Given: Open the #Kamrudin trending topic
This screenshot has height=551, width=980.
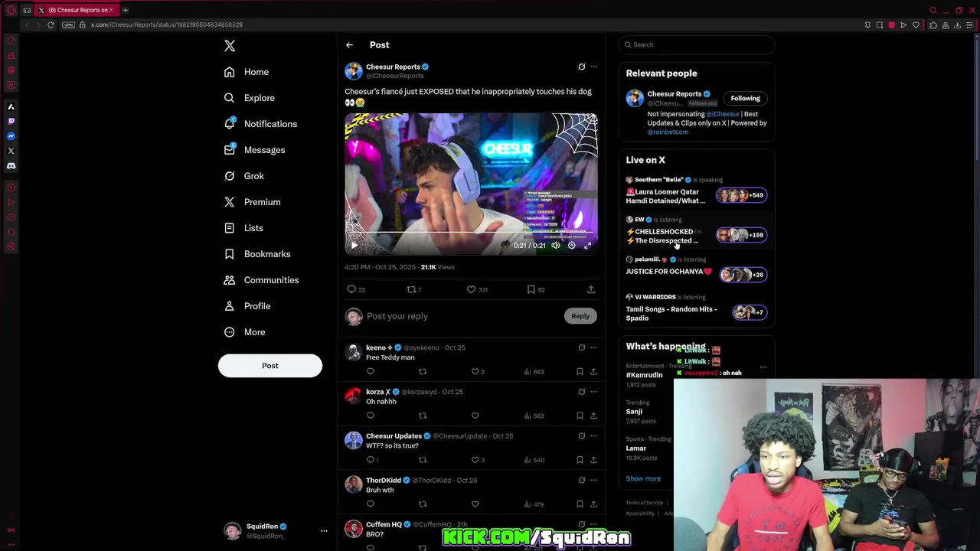Looking at the screenshot, I should (644, 375).
